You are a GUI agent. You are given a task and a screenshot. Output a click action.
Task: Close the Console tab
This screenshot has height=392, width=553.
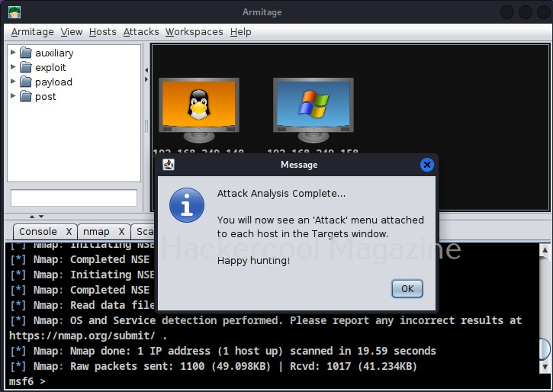click(69, 232)
